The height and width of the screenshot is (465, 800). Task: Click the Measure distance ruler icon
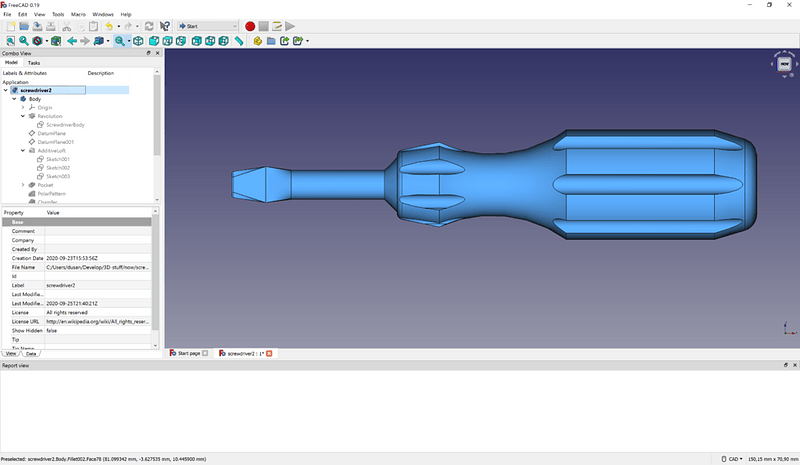point(239,41)
